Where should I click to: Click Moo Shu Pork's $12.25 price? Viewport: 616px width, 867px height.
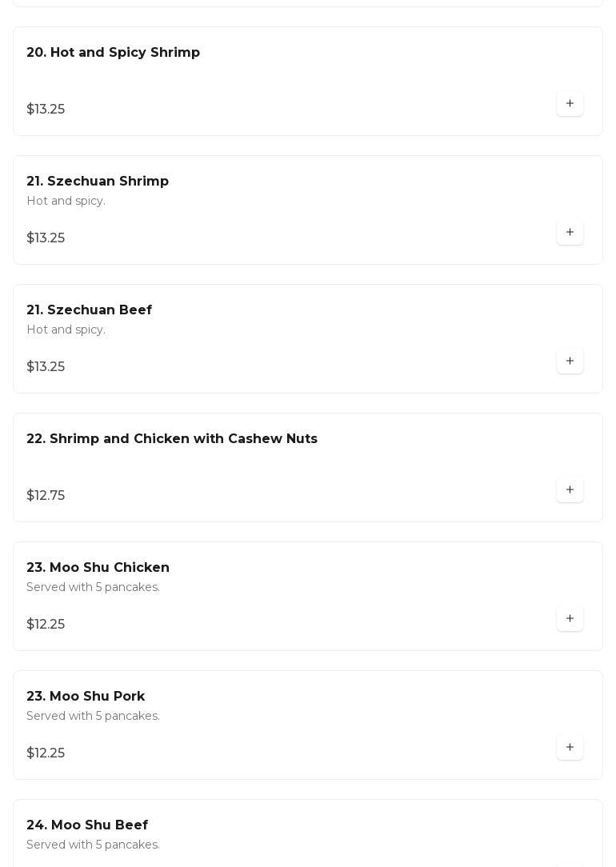point(46,753)
